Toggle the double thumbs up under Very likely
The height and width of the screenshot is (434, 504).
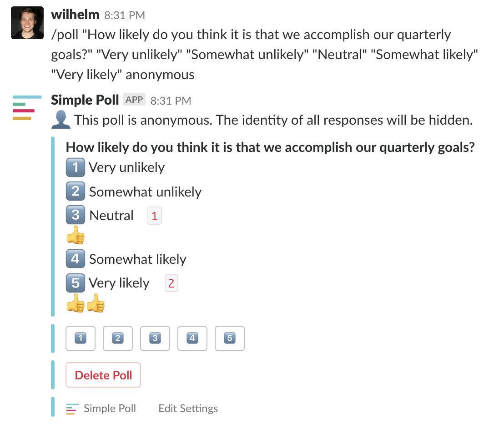click(86, 304)
